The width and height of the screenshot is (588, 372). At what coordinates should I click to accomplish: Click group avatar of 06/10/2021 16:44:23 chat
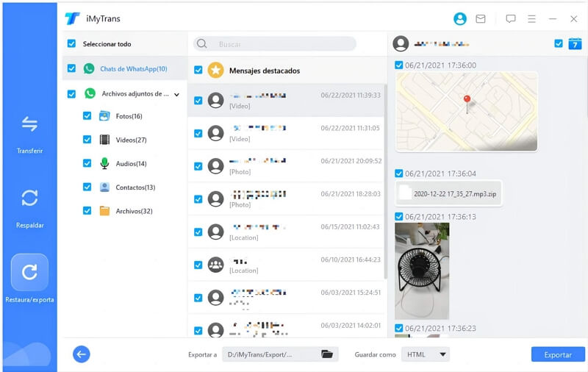pyautogui.click(x=215, y=265)
